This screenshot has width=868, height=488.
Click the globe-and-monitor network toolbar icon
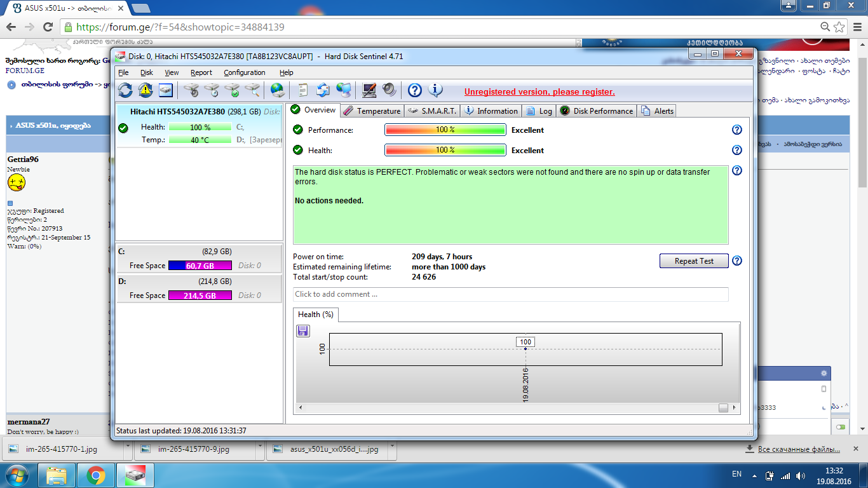[344, 90]
